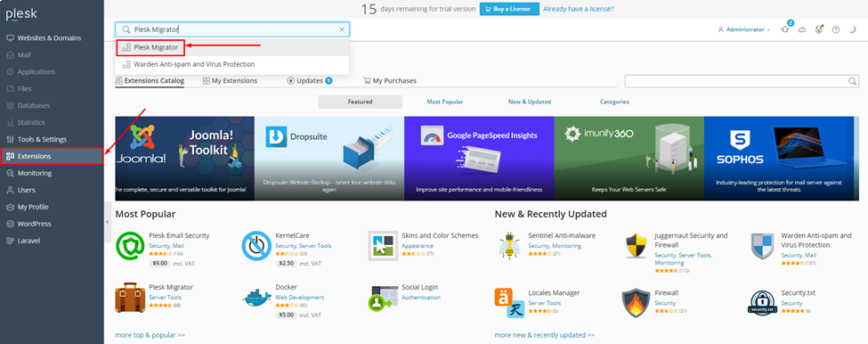
Task: Select Extensions in the sidebar
Action: 52,156
